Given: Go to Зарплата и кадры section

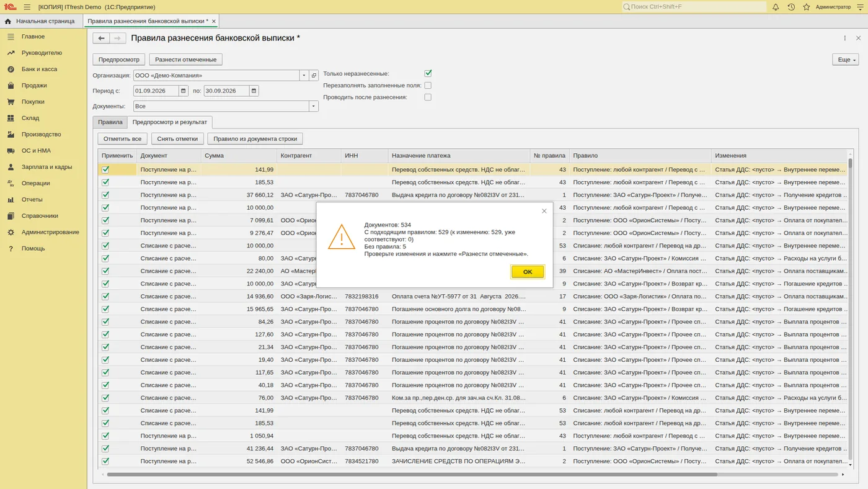Looking at the screenshot, I should pyautogui.click(x=46, y=167).
